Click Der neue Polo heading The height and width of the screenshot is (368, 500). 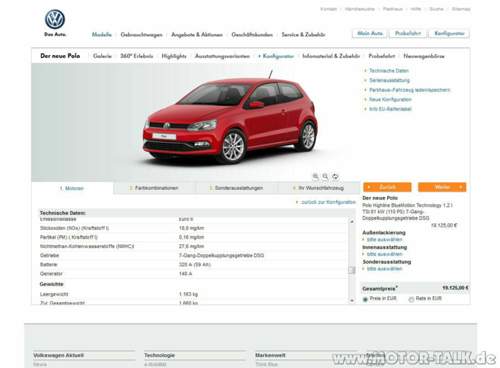pos(60,56)
